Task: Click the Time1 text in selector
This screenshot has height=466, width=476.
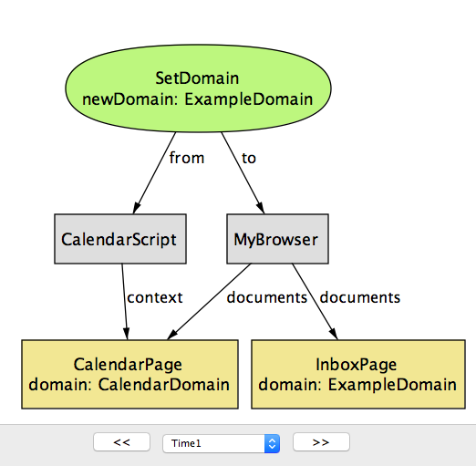Action: [x=186, y=443]
